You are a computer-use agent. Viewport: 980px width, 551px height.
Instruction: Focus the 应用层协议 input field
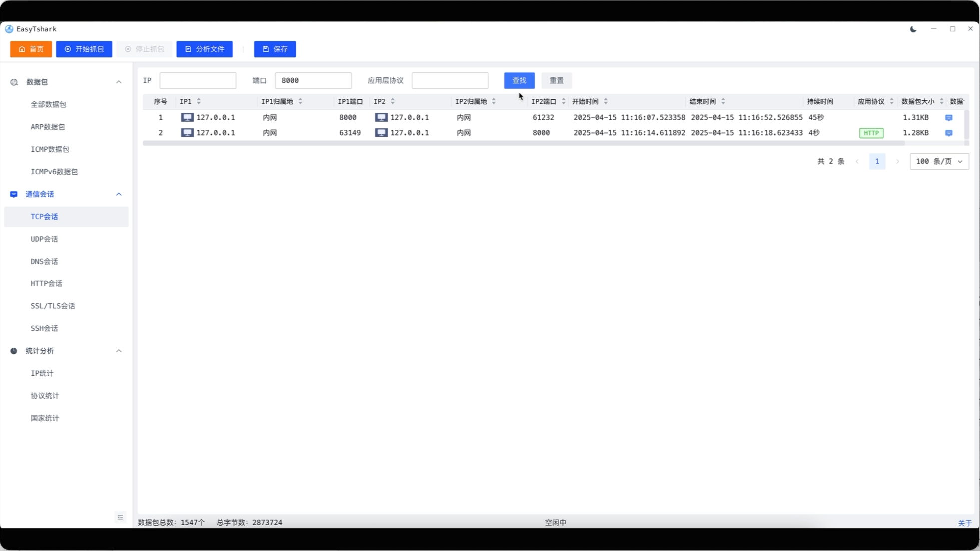pos(449,80)
